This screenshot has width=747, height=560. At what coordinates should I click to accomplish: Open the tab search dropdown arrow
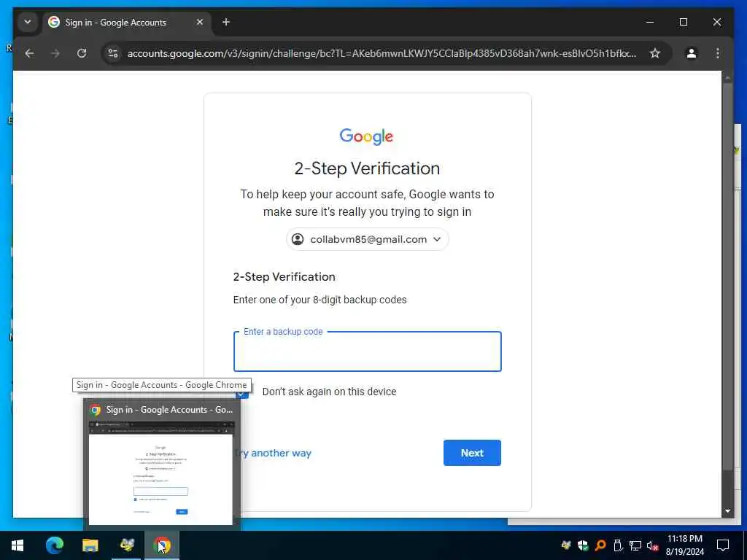click(x=28, y=23)
